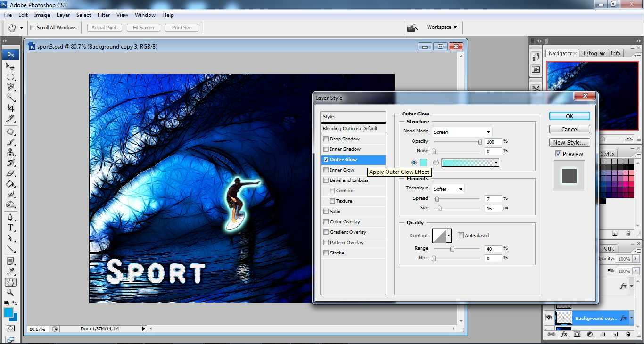Open the Technique Softer dropdown
Viewport: 644px width, 344px height.
pos(448,189)
